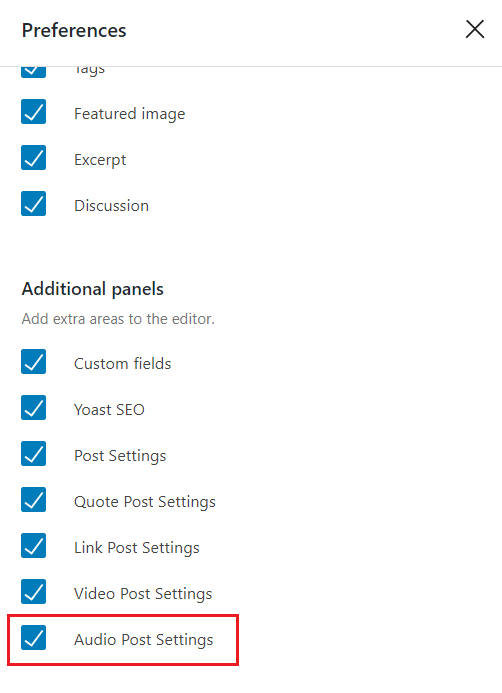Viewport: 502px width, 693px height.
Task: Disable the Quote Post Settings checkbox
Action: (x=34, y=499)
